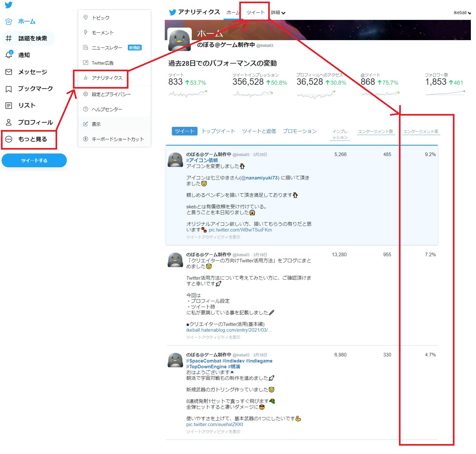Click the 表示 edit icon
This screenshot has height=454, width=476.
click(x=85, y=124)
